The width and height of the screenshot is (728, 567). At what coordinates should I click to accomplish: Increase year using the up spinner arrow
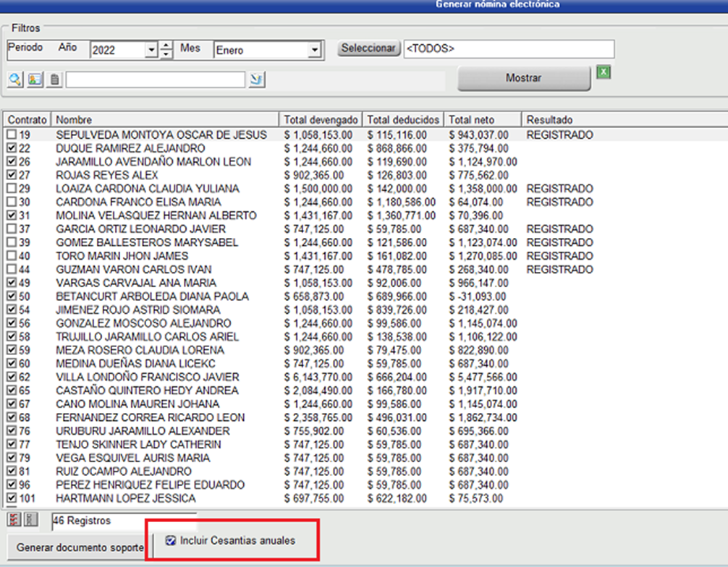click(166, 46)
